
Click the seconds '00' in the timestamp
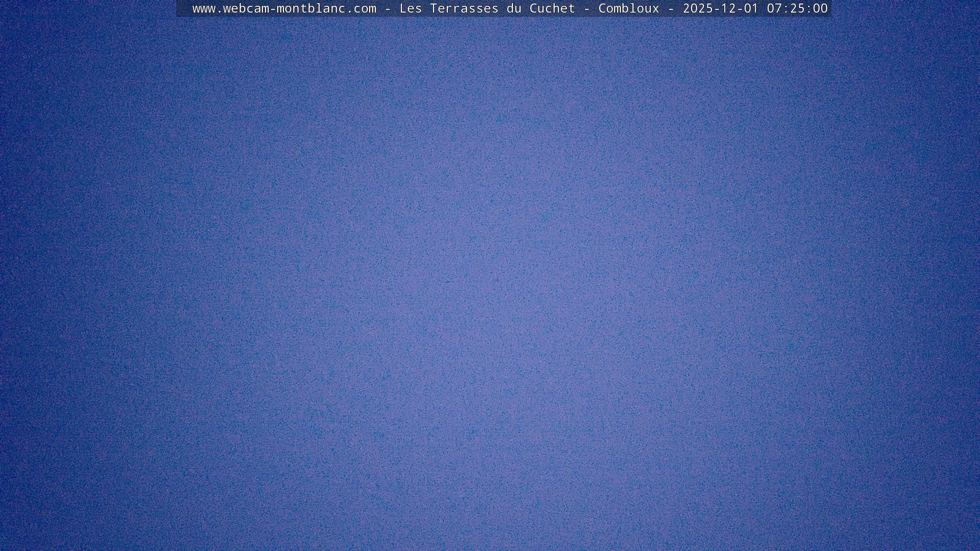click(x=820, y=8)
